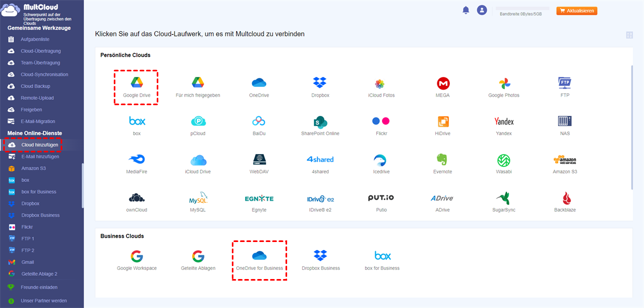Add a MySQL connection
The height and width of the screenshot is (308, 644).
pyautogui.click(x=198, y=197)
